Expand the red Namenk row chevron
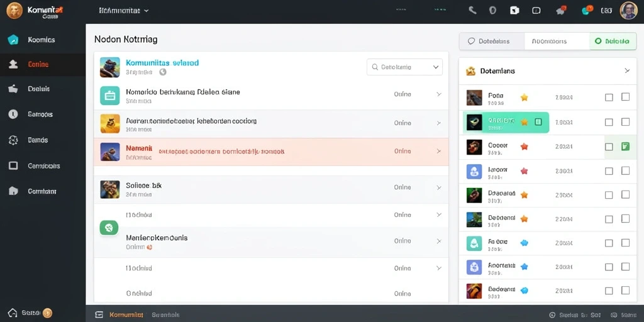The image size is (644, 322). tap(438, 151)
